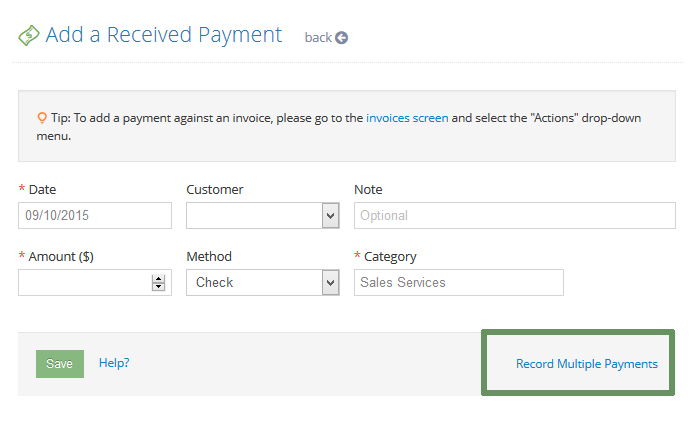Open the Method dropdown arrow
697x421 pixels.
pos(330,283)
